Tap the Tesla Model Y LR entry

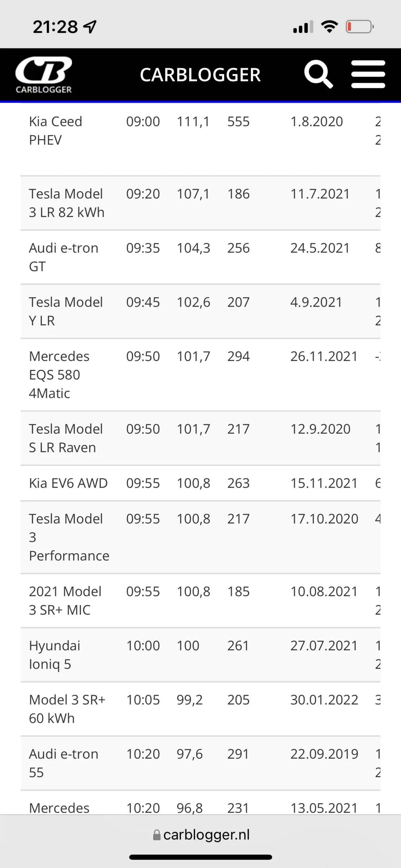coord(66,311)
